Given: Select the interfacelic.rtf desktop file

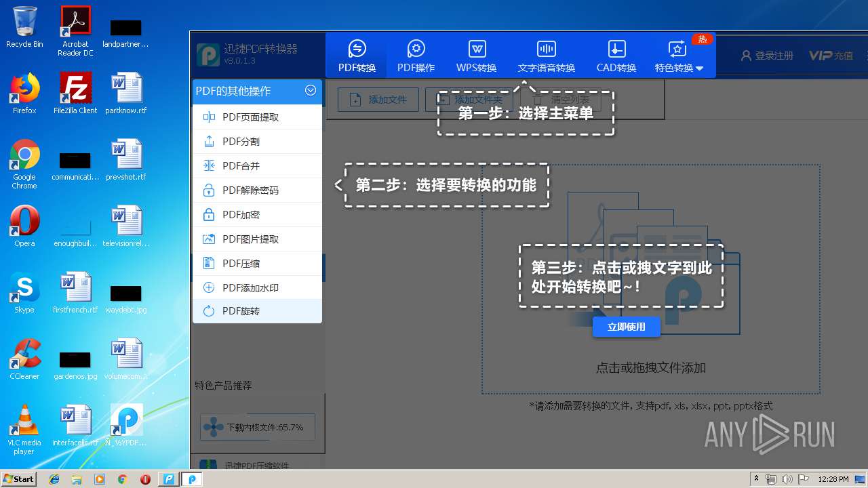Looking at the screenshot, I should [x=75, y=426].
